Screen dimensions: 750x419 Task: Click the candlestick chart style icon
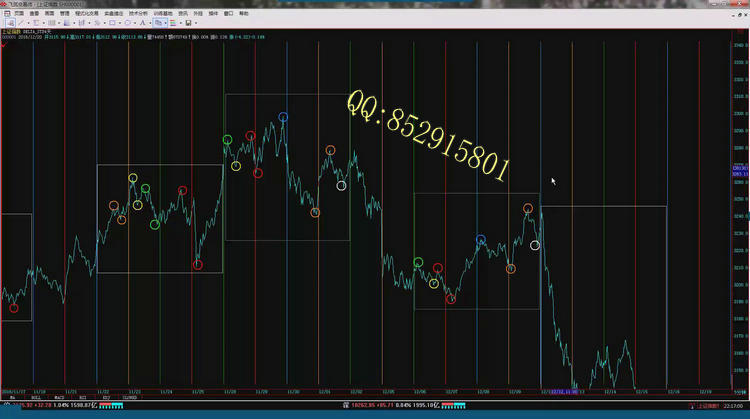pyautogui.click(x=81, y=22)
